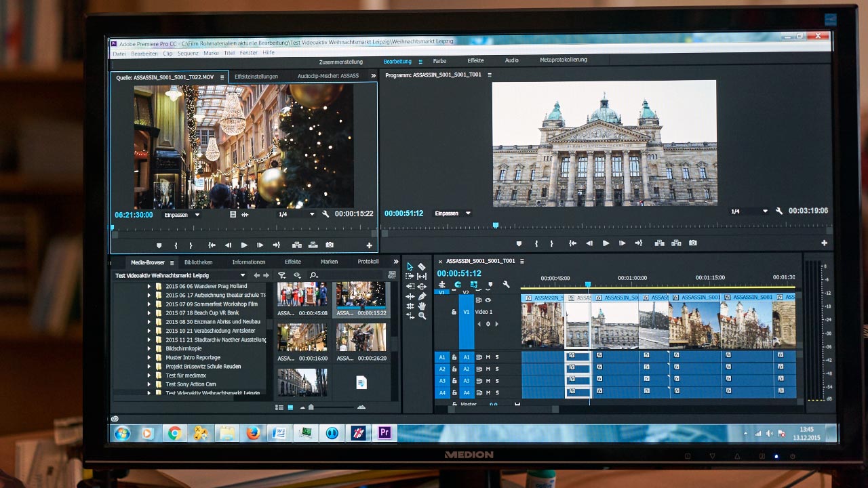Open Firefox from the Windows taskbar
This screenshot has width=868, height=488.
(x=253, y=433)
